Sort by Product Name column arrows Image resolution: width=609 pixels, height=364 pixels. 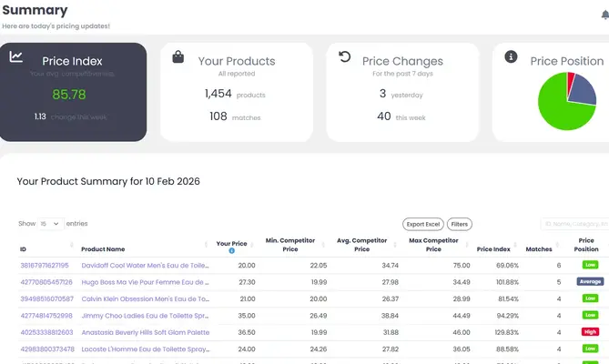tap(206, 245)
